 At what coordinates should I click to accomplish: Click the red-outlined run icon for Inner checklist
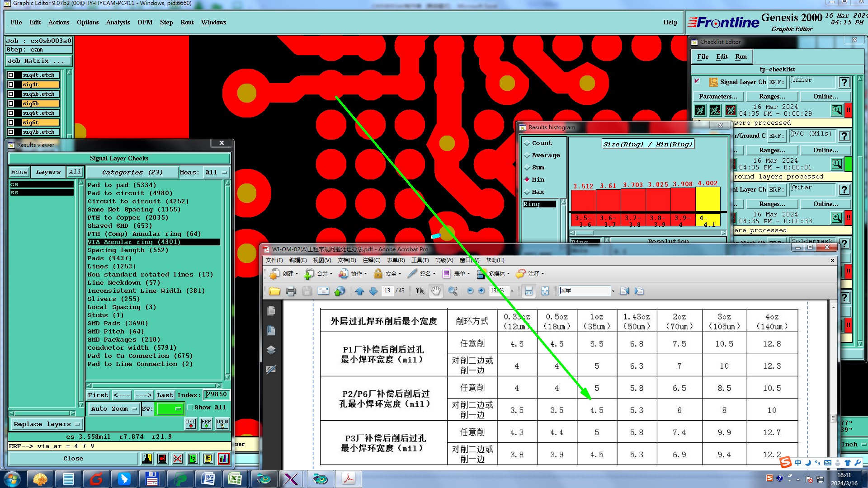coord(731,110)
